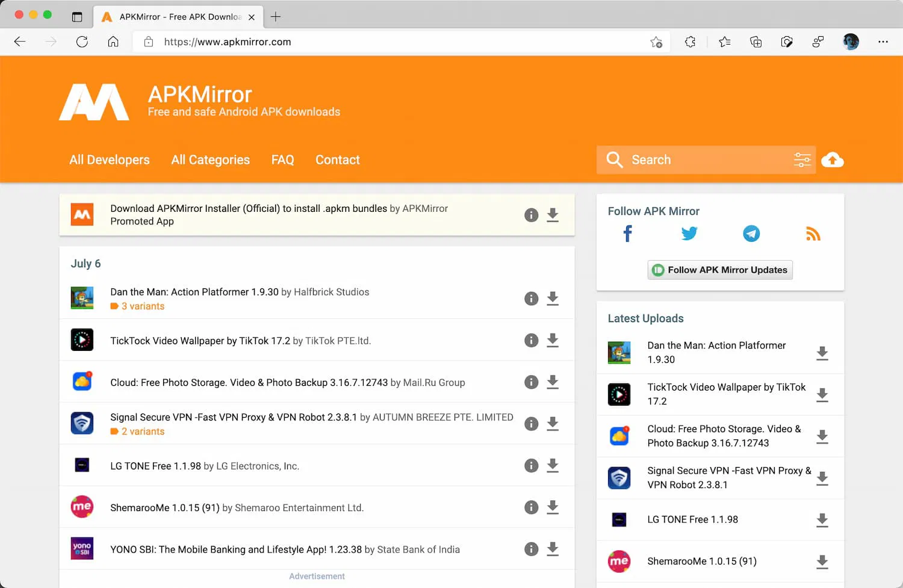The image size is (903, 588).
Task: Open the Mail.Ru Group developer link
Action: (x=434, y=383)
